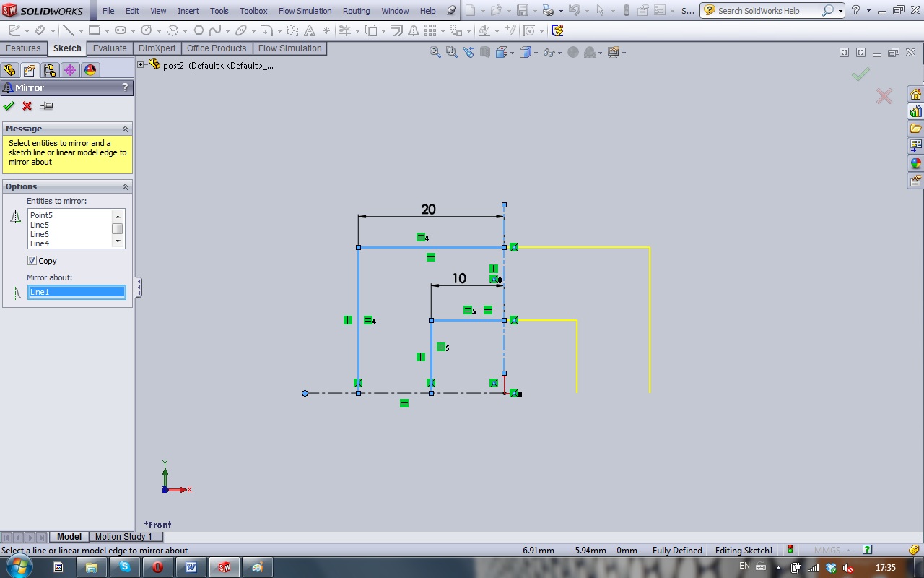The height and width of the screenshot is (578, 924).
Task: Pin the Mirror property panel
Action: point(47,106)
